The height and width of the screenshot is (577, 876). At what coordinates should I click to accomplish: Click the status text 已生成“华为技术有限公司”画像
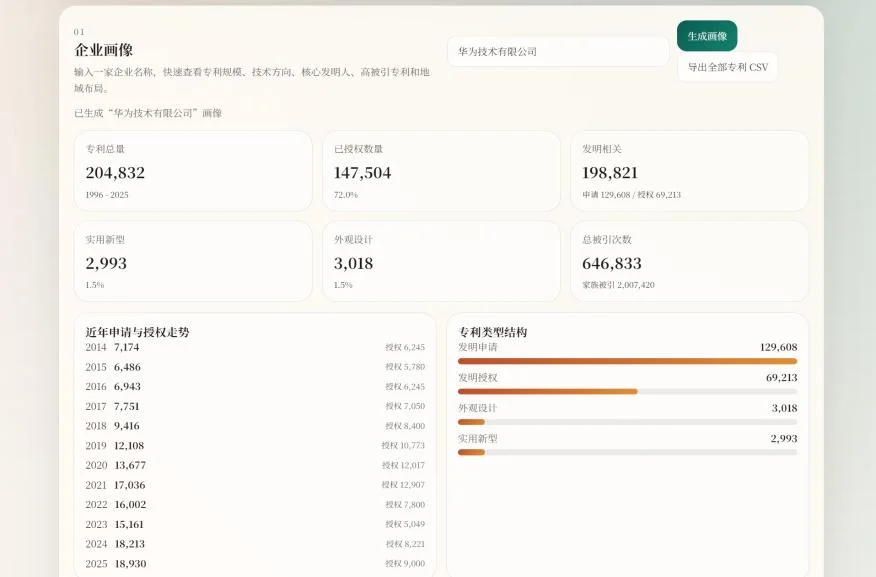(148, 113)
